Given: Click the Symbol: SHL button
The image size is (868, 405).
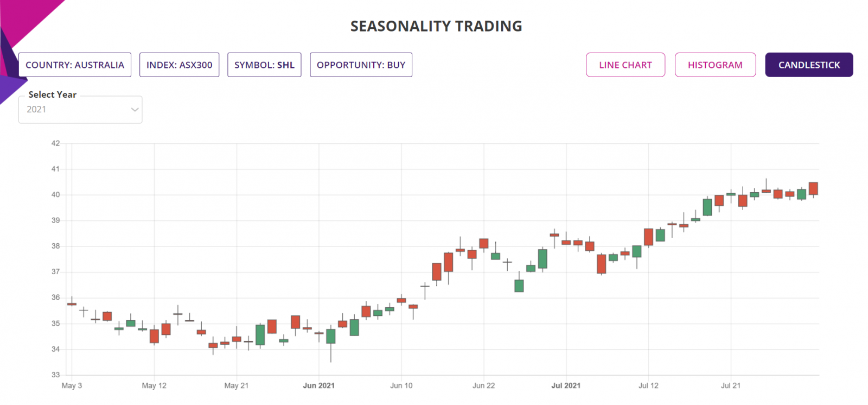Looking at the screenshot, I should (264, 65).
